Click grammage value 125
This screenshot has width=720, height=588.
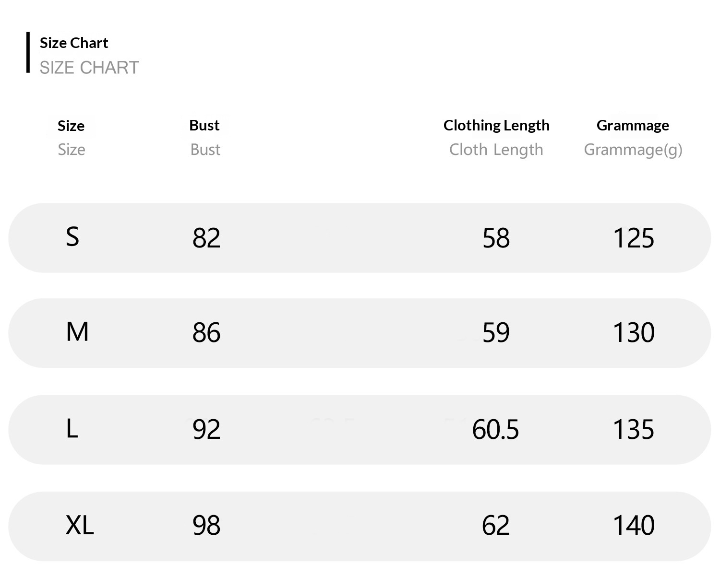point(634,238)
